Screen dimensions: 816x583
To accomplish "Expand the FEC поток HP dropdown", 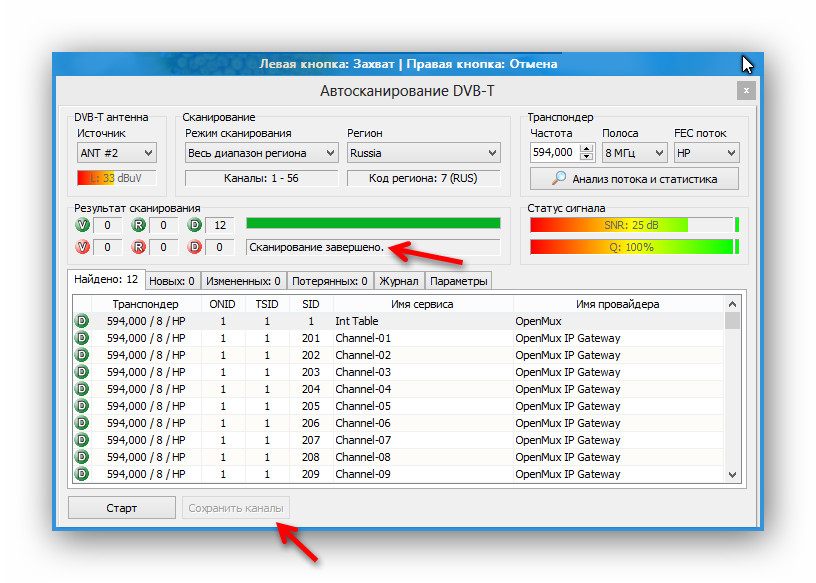I will (x=705, y=153).
